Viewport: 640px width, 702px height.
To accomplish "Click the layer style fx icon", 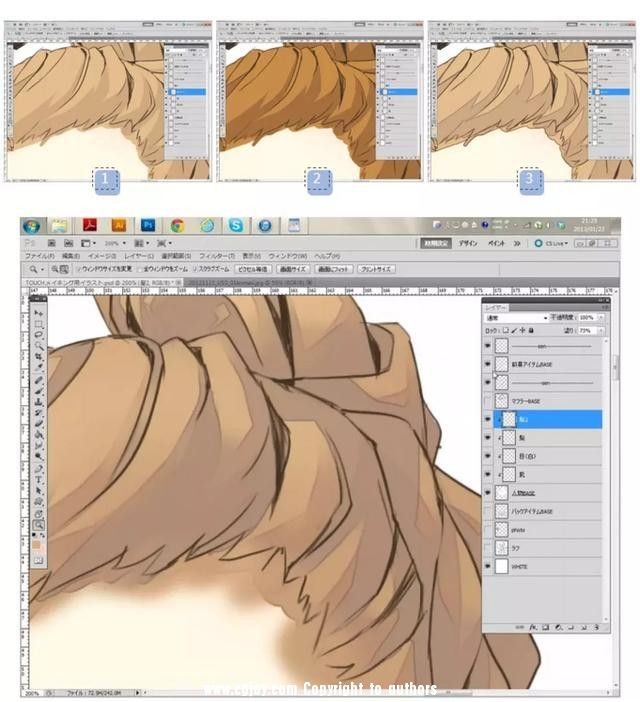I will click(x=533, y=628).
